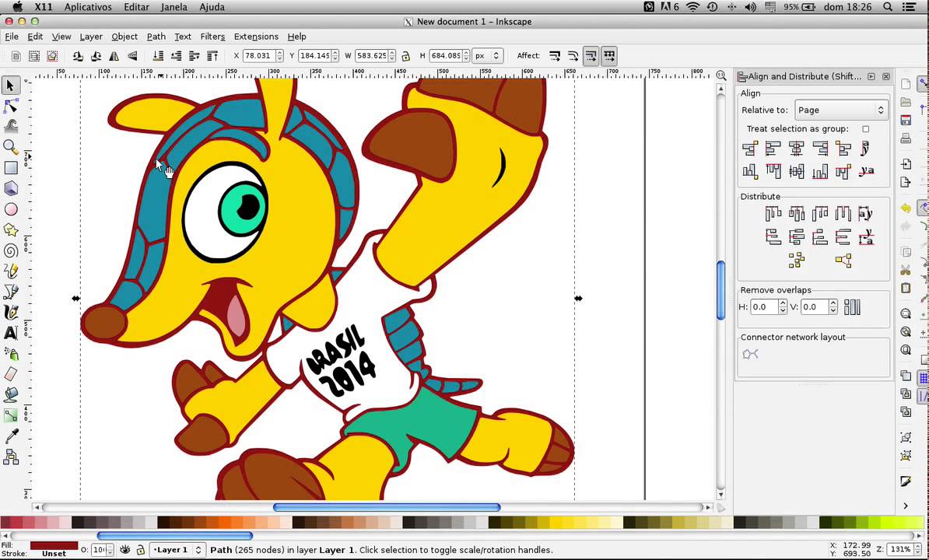929x560 pixels.
Task: Center objects on vertical axis
Action: (x=796, y=148)
